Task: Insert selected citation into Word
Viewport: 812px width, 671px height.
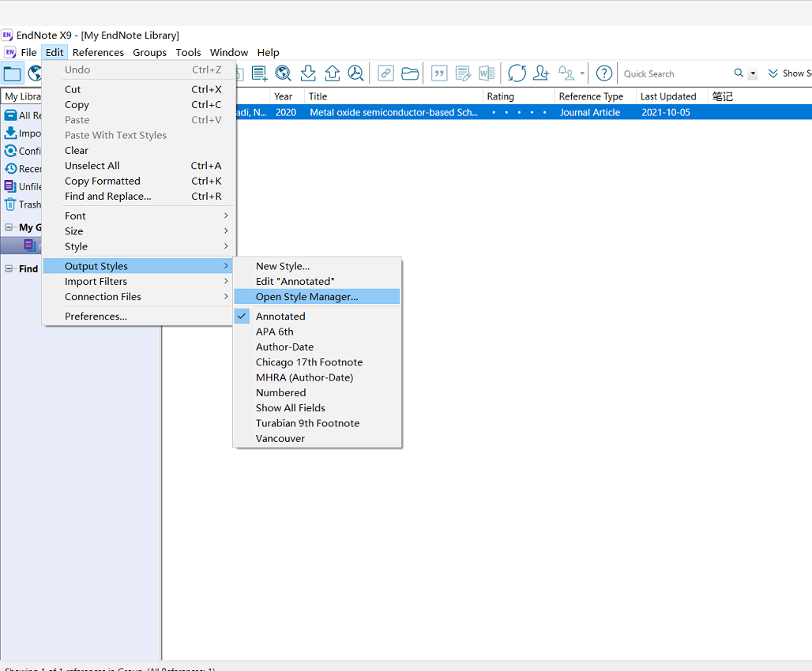Action: 439,73
